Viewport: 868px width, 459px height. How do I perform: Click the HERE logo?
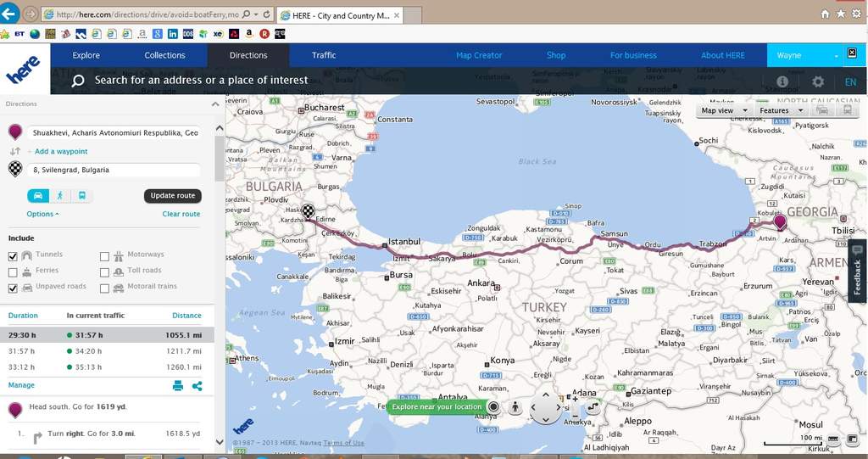tap(23, 70)
